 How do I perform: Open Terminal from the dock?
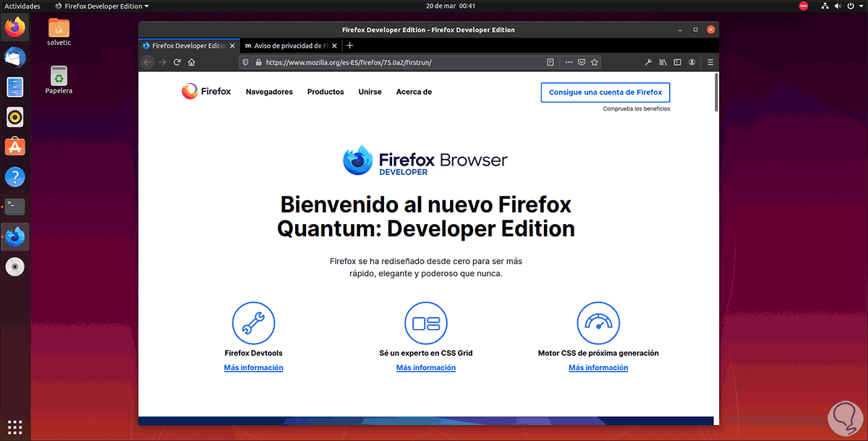coord(14,207)
